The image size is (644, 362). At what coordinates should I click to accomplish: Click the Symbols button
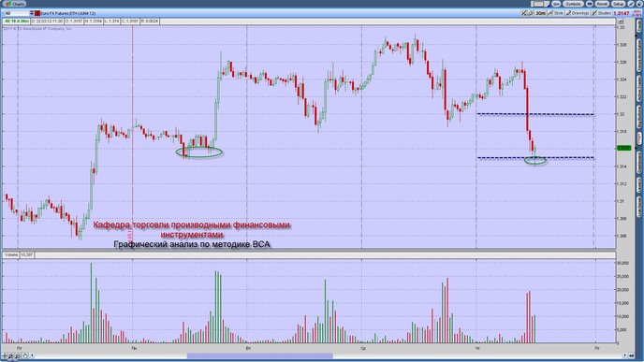pyautogui.click(x=573, y=4)
